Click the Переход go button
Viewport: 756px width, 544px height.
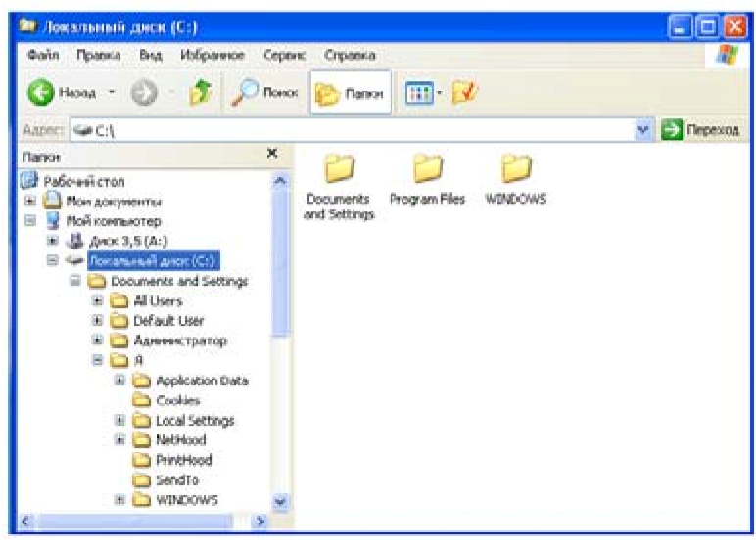(x=700, y=130)
